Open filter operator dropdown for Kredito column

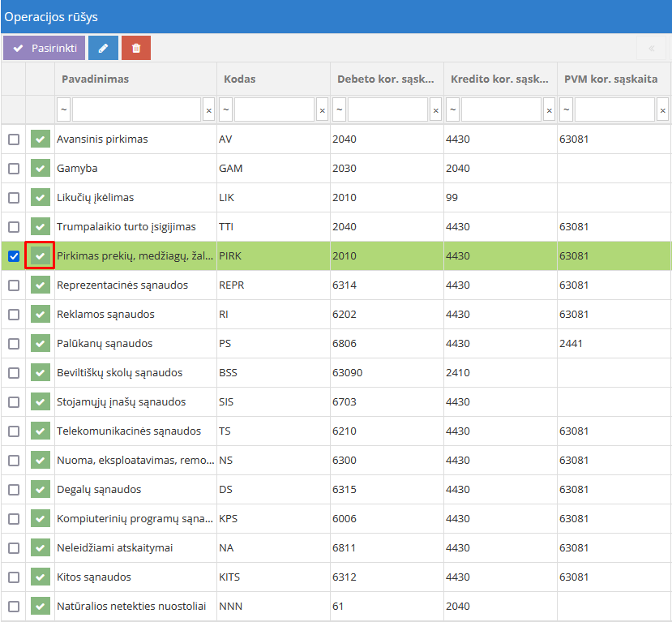pos(453,109)
